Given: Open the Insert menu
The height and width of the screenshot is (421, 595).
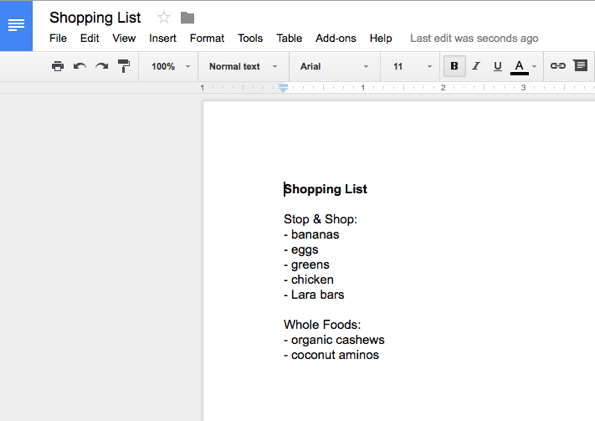Looking at the screenshot, I should (162, 38).
